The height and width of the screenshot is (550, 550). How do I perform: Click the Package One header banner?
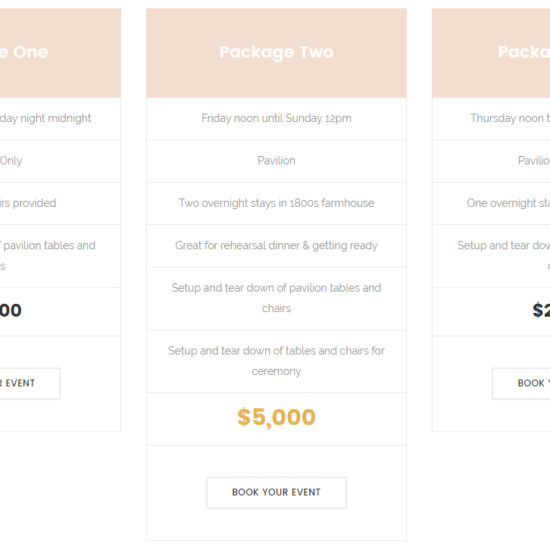tap(60, 53)
